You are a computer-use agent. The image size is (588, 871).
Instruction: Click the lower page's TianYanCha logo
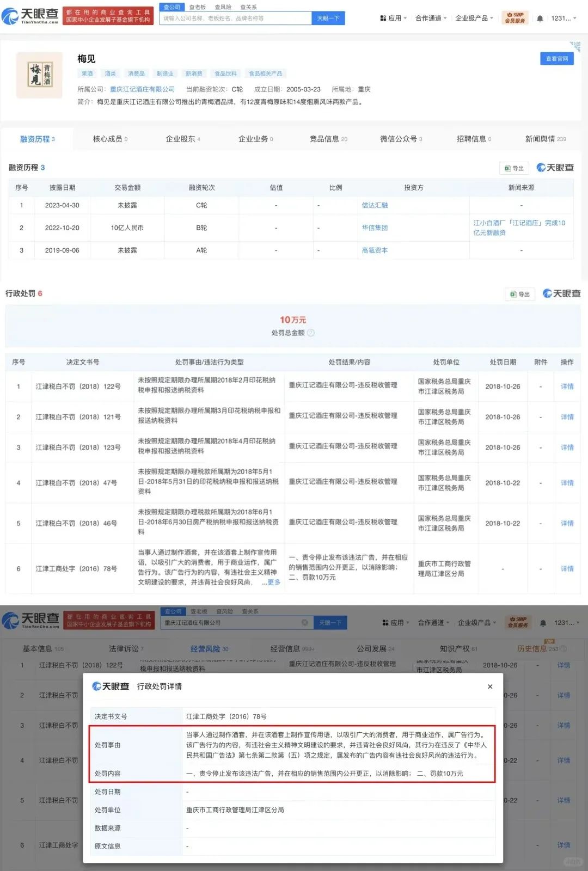pyautogui.click(x=31, y=620)
